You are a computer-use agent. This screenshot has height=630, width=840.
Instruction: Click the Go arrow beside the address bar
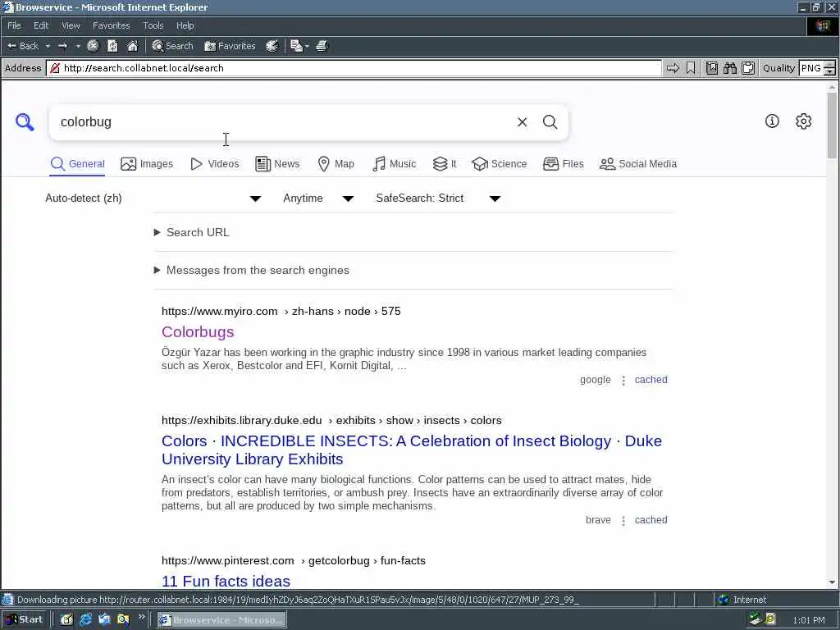pyautogui.click(x=673, y=68)
